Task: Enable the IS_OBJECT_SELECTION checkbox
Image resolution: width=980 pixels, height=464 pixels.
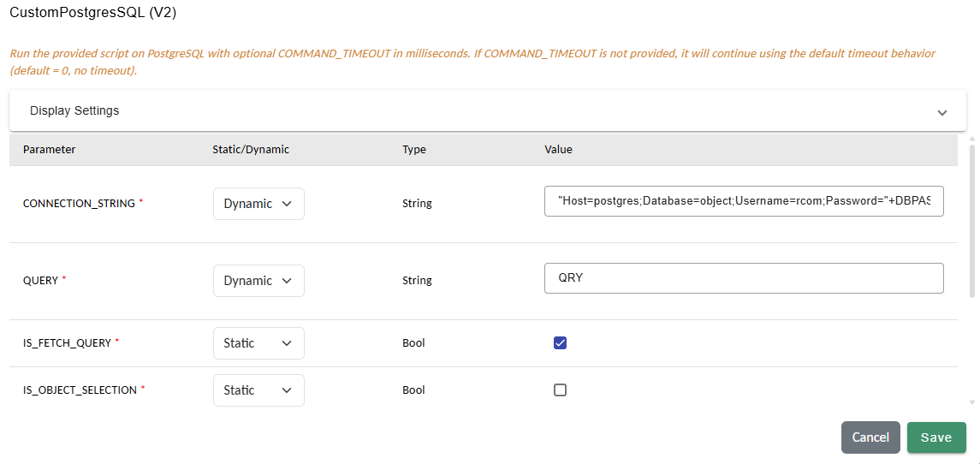Action: [x=561, y=390]
